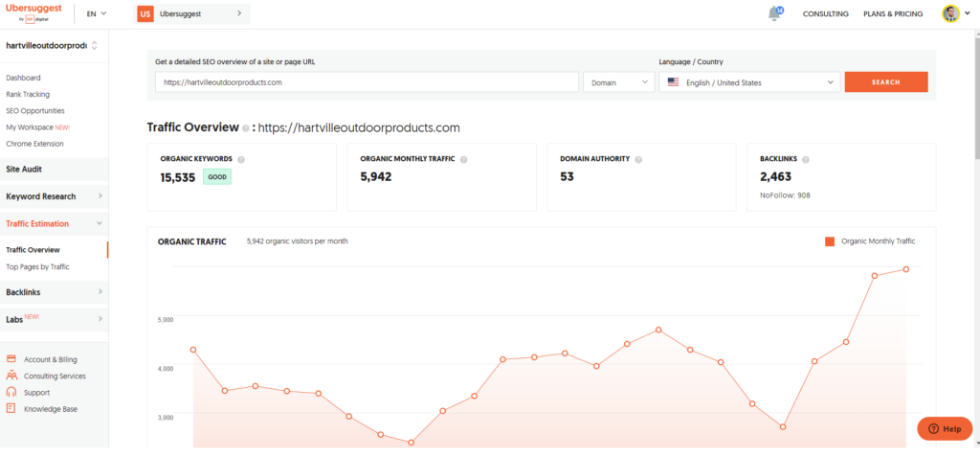Click the 3,000 y-axis label
980x457 pixels.
point(165,416)
